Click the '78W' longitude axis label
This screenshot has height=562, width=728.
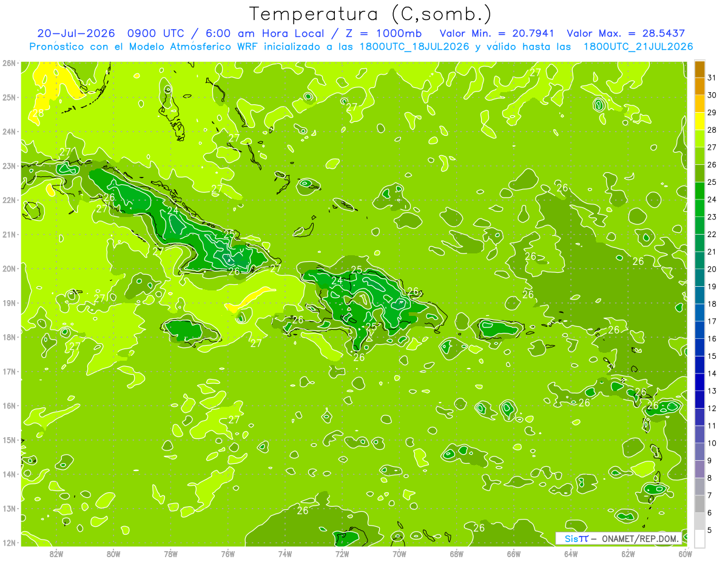click(170, 554)
